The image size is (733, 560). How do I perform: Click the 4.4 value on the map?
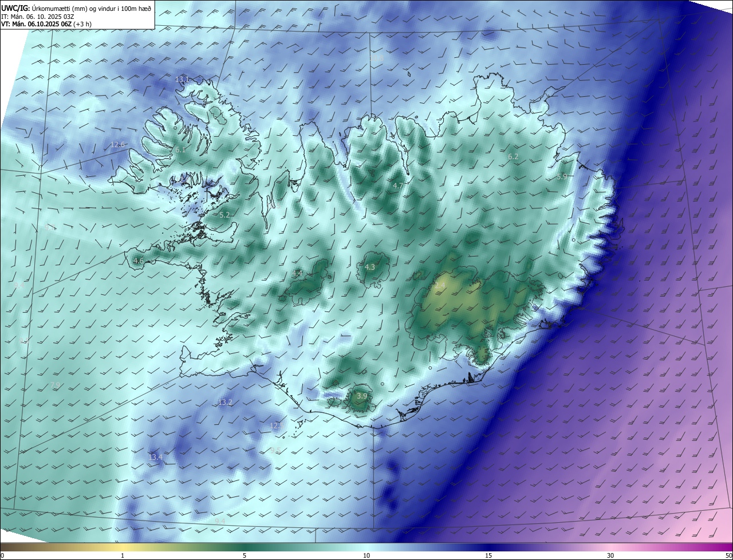(x=297, y=273)
